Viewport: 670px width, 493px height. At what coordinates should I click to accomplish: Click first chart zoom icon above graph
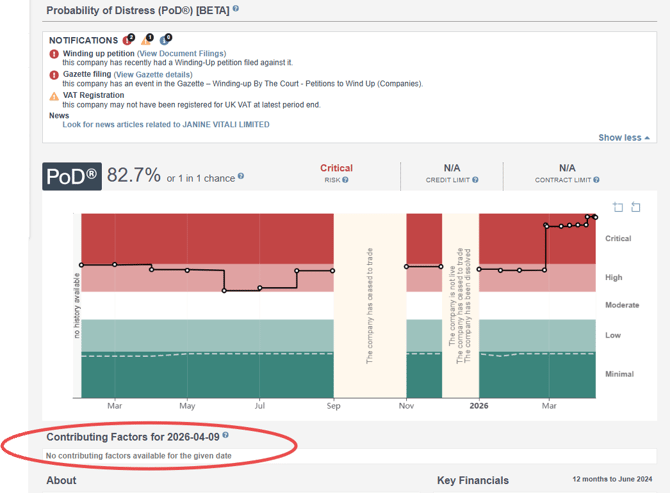[618, 207]
